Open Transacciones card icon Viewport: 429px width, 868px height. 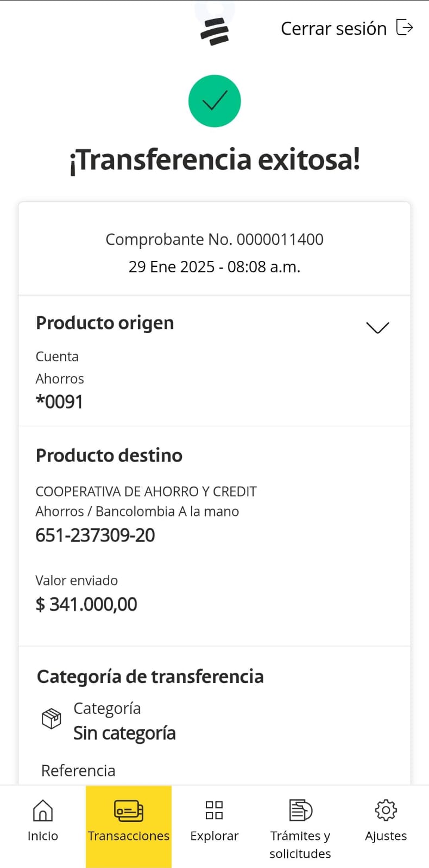(x=129, y=810)
